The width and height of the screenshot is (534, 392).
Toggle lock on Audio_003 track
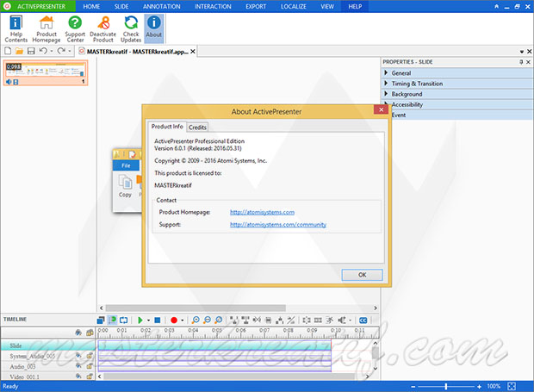point(90,366)
